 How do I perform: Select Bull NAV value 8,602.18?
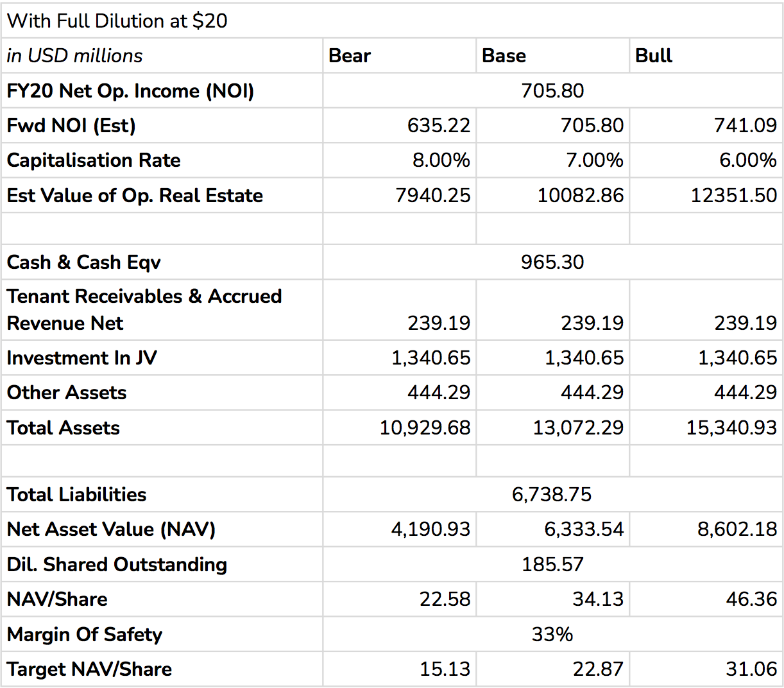tap(706, 529)
